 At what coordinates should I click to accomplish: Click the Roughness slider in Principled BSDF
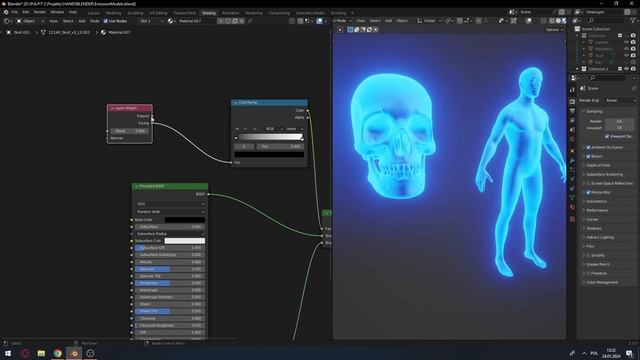(170, 283)
